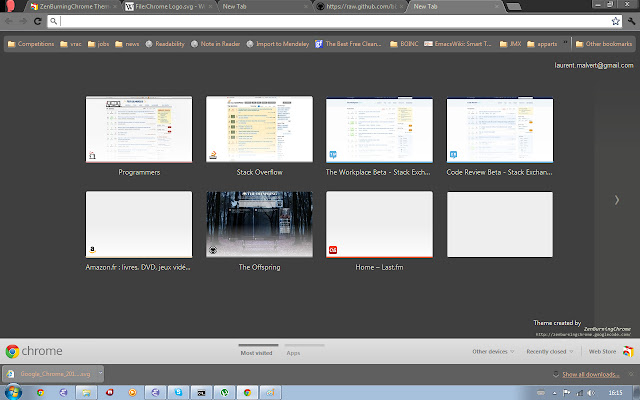Go to next page with right chevron

[617, 200]
